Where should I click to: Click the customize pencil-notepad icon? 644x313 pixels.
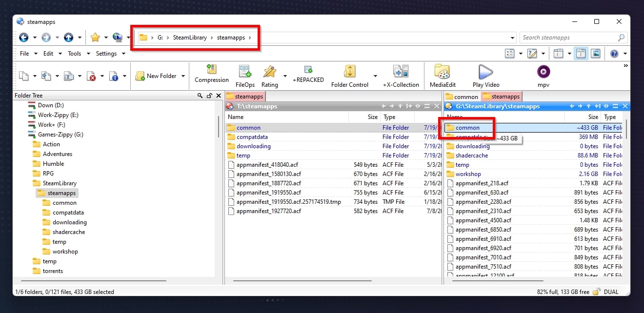coord(532,53)
